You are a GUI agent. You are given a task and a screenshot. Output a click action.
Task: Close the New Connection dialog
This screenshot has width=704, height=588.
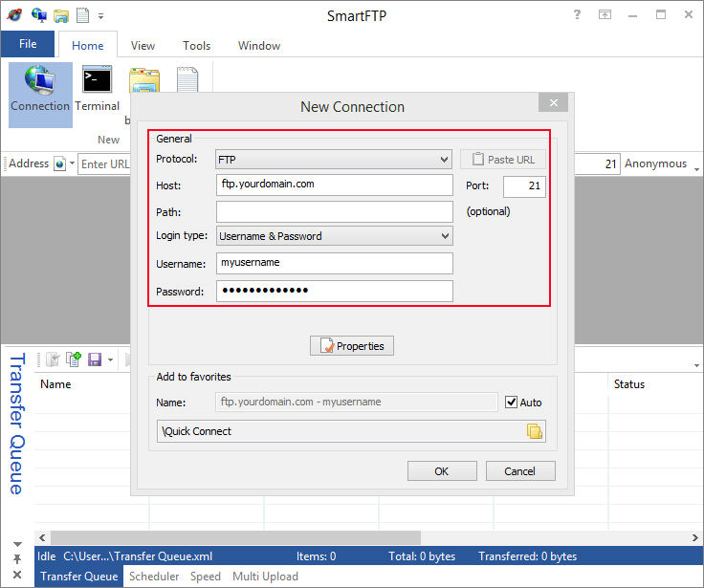click(553, 103)
